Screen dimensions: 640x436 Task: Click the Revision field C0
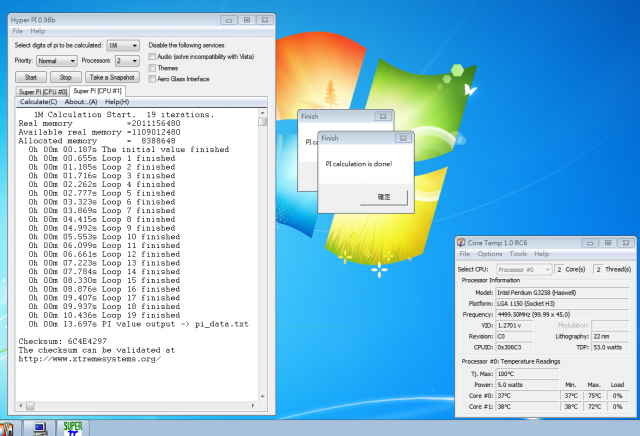click(514, 336)
